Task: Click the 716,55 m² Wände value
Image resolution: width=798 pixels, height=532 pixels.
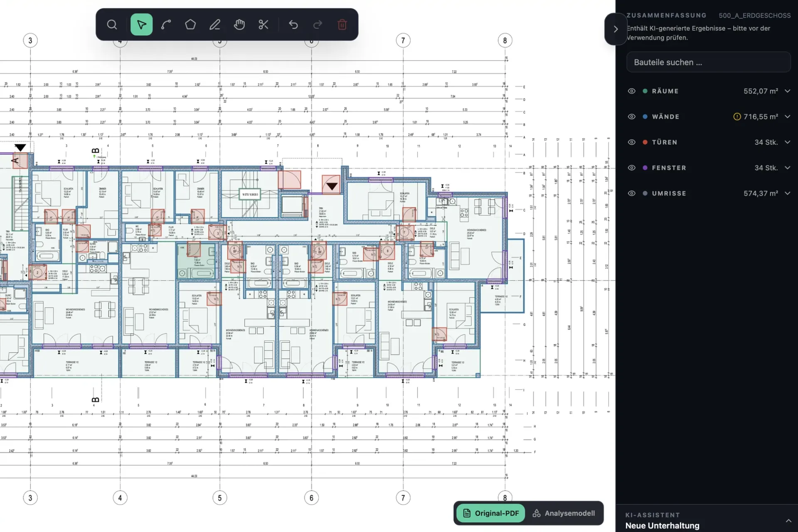Action: [x=761, y=117]
